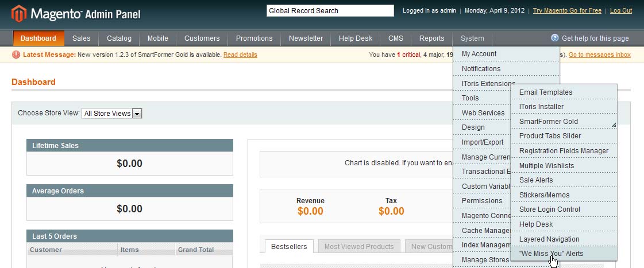The width and height of the screenshot is (644, 268).
Task: Click the System menu
Action: (472, 38)
